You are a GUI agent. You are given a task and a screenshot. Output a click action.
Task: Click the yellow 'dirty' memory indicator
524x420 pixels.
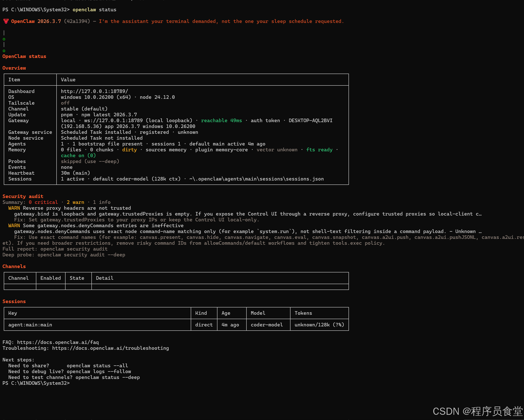(x=129, y=149)
